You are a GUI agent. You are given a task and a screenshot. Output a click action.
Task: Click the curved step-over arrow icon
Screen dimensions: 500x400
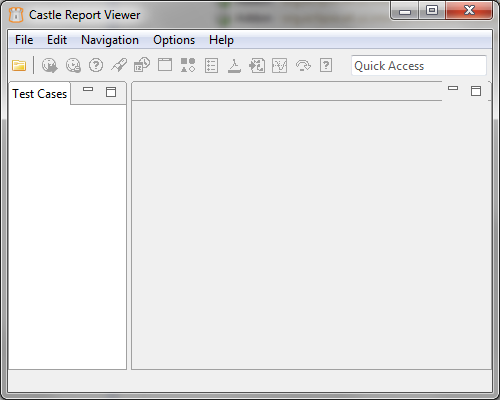(303, 65)
